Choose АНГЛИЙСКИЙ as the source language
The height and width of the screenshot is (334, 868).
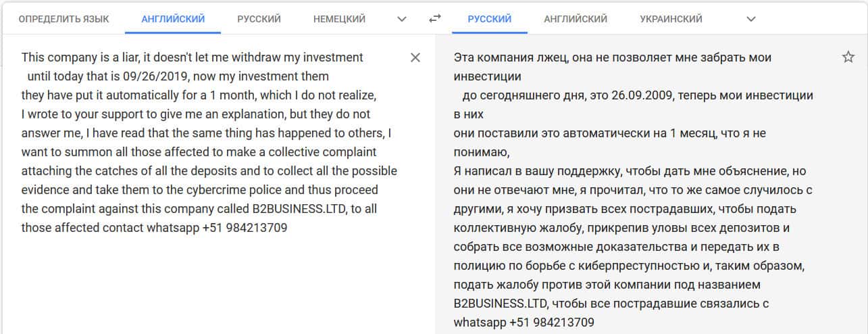173,19
